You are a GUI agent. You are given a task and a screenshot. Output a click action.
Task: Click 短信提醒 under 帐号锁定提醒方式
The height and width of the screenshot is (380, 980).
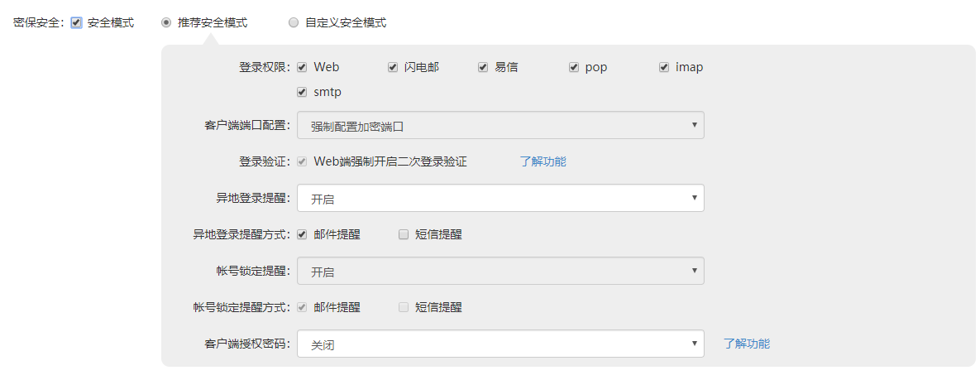point(404,307)
